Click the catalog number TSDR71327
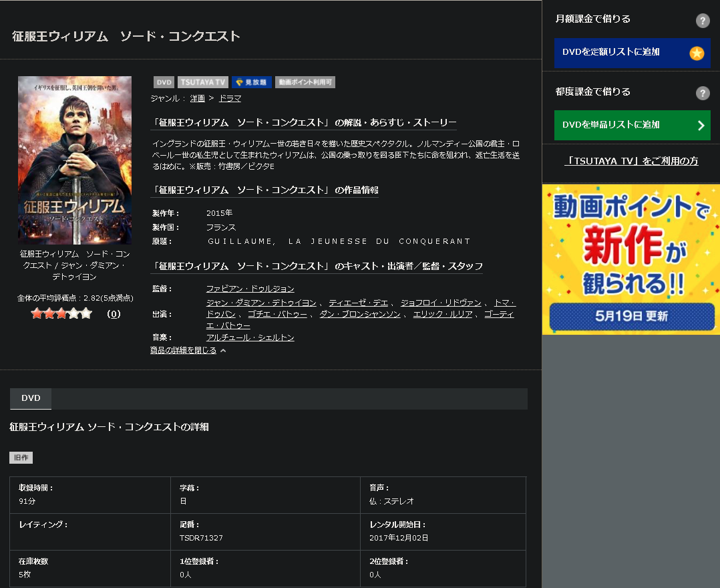The image size is (720, 588). pyautogui.click(x=201, y=538)
